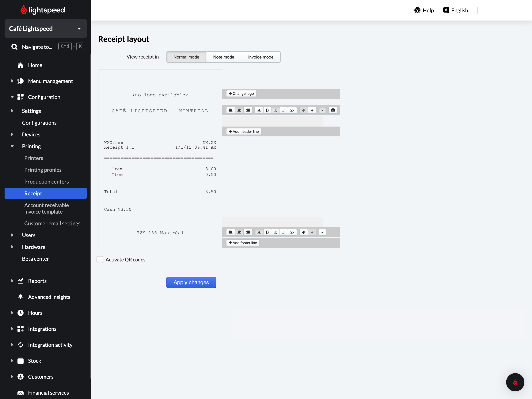Align the header line left

point(230,110)
